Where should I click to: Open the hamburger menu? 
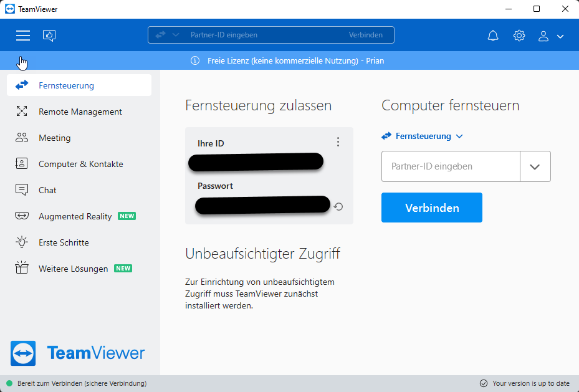click(x=23, y=36)
